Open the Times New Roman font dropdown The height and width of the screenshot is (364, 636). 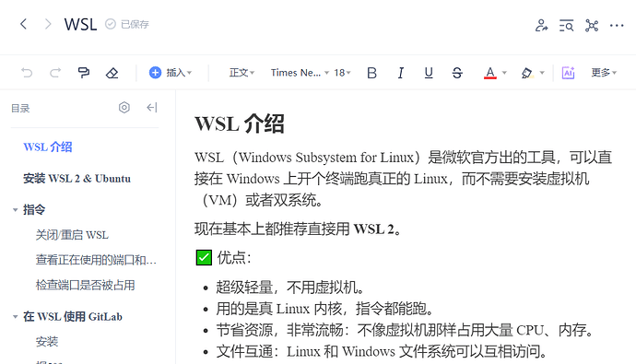[300, 73]
